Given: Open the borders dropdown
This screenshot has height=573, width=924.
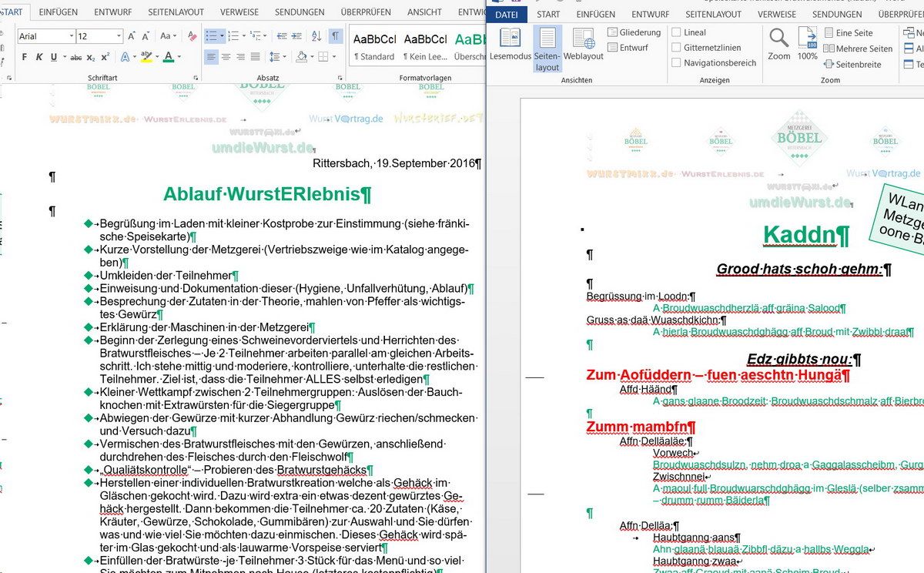Looking at the screenshot, I should click(327, 57).
